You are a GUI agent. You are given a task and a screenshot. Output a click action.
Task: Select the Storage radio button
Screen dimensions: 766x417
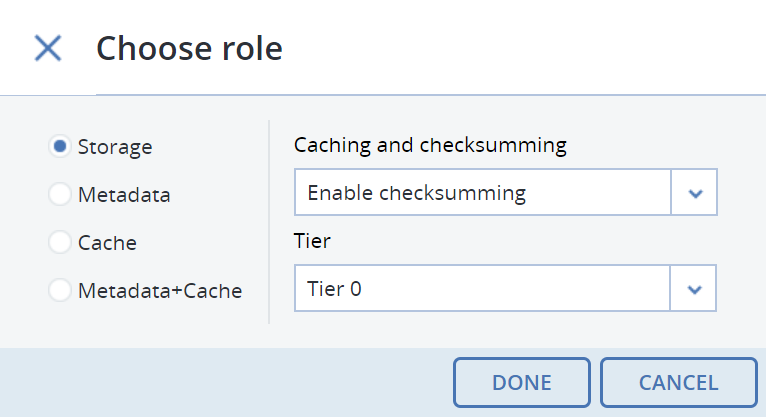[x=60, y=147]
